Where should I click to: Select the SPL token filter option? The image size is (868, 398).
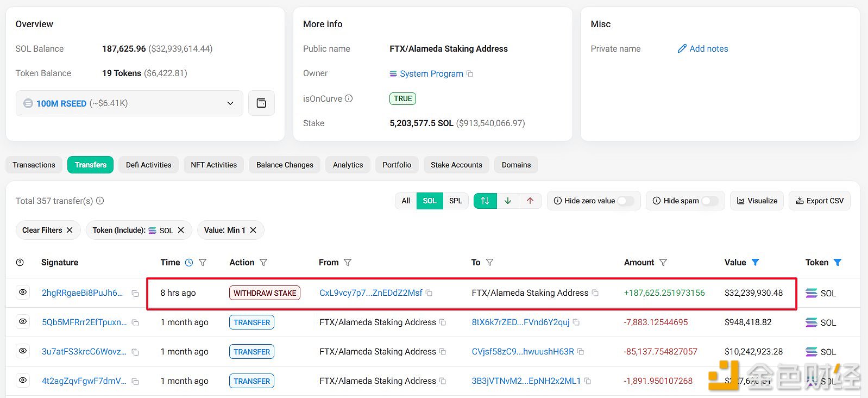pos(456,201)
